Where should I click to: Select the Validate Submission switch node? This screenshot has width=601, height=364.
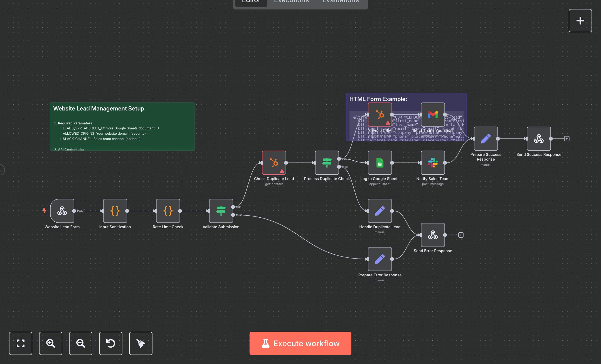(221, 211)
